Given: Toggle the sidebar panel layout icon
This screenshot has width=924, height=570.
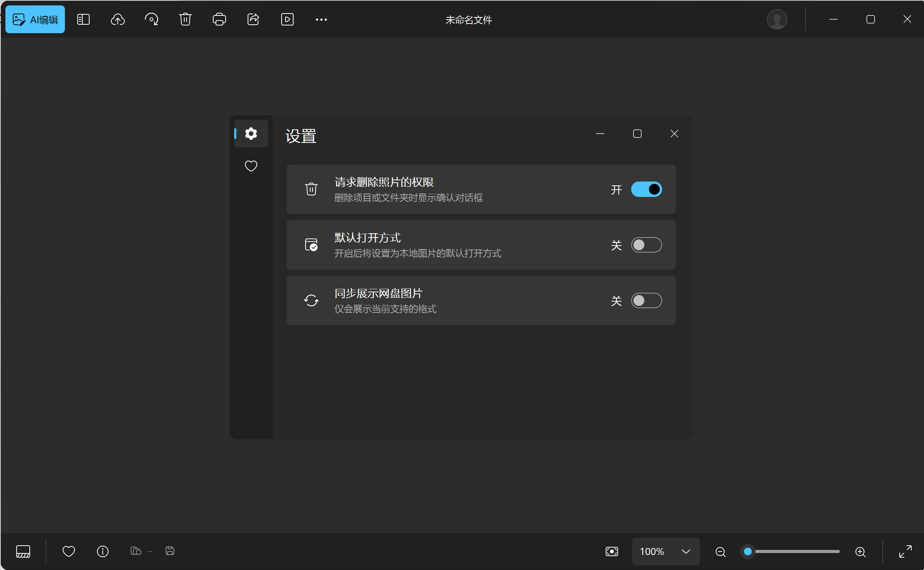Looking at the screenshot, I should [83, 20].
